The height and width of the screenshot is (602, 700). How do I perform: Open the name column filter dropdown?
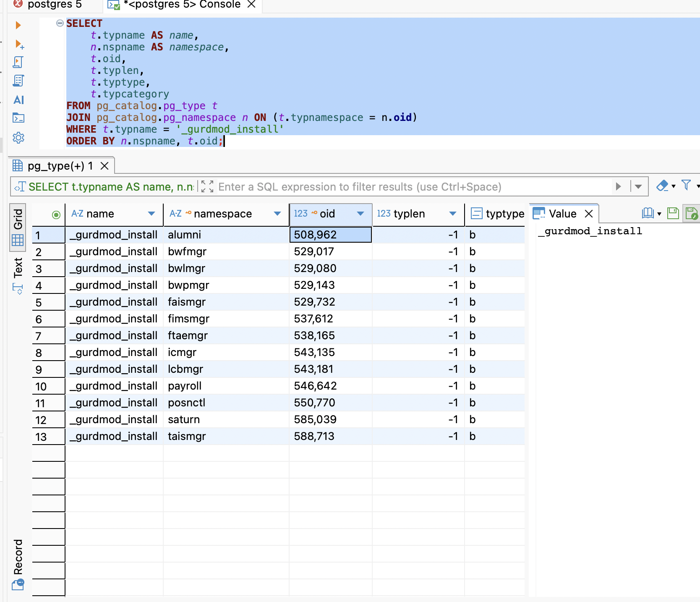[151, 214]
